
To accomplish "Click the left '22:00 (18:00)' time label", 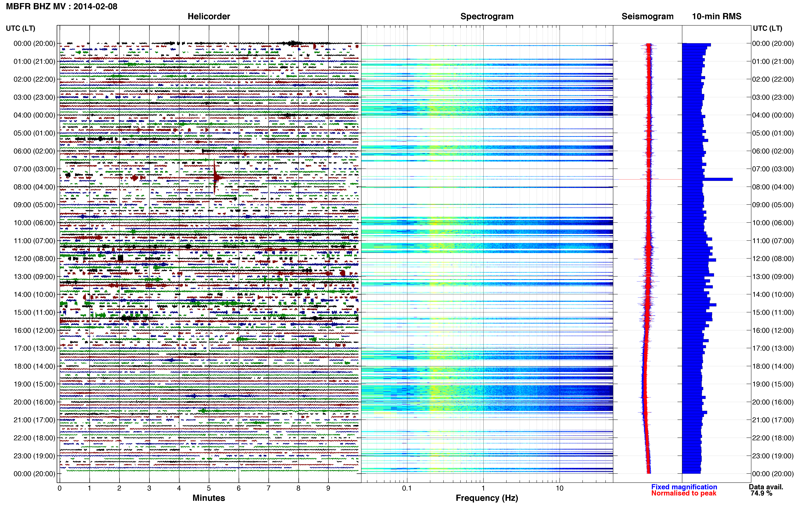I will click(x=34, y=438).
